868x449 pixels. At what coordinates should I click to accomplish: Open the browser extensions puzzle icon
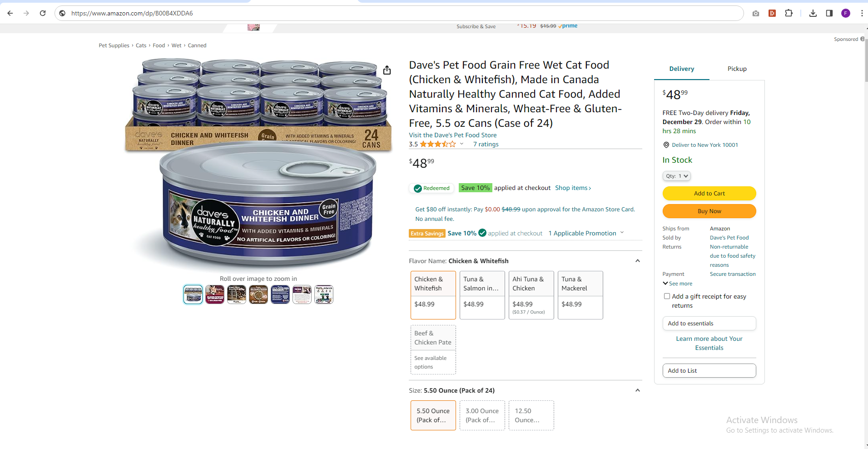pyautogui.click(x=789, y=13)
